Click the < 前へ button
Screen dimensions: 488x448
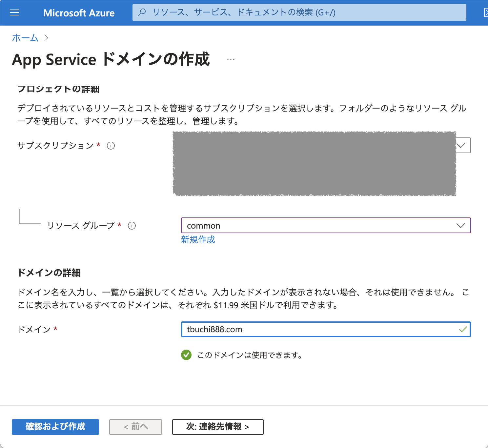tap(135, 427)
